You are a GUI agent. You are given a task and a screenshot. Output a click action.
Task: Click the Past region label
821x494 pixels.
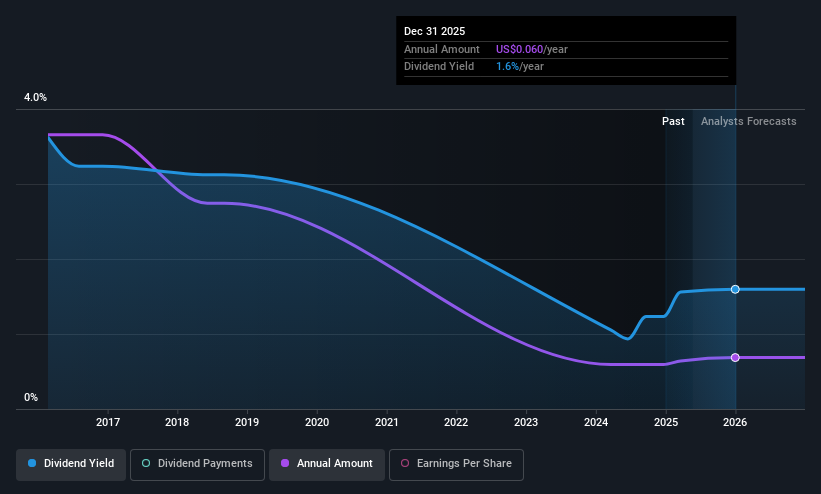point(673,121)
